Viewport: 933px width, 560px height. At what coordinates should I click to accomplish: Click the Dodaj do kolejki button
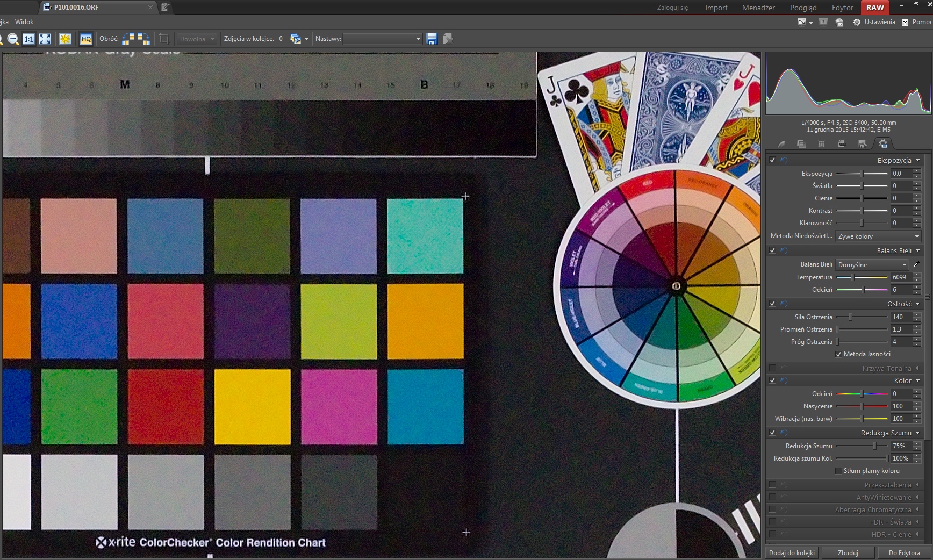[x=792, y=552]
